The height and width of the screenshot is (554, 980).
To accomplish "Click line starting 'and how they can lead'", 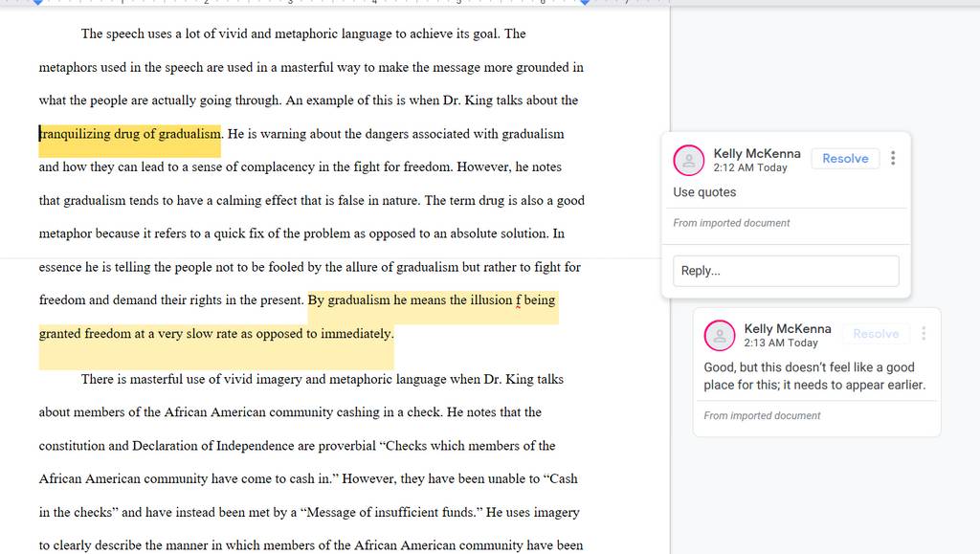I will click(300, 167).
